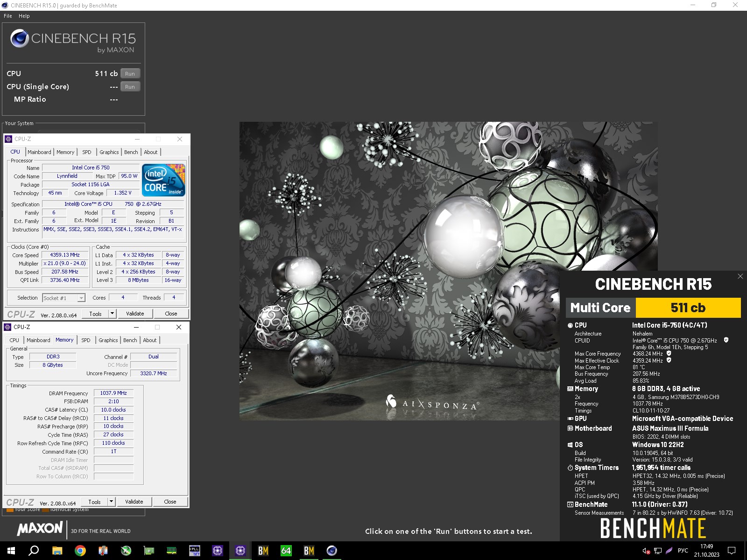This screenshot has height=560, width=747.
Task: Run the CPU multi-core benchmark
Action: coord(130,74)
